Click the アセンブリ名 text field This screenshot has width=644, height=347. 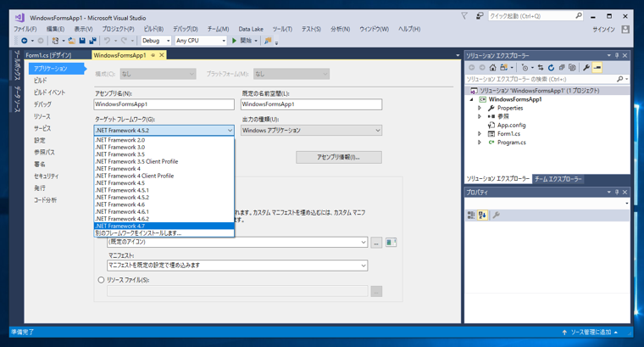[164, 104]
